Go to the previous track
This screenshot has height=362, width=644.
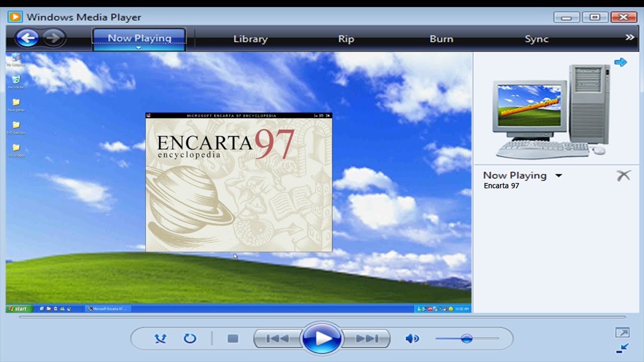point(277,338)
